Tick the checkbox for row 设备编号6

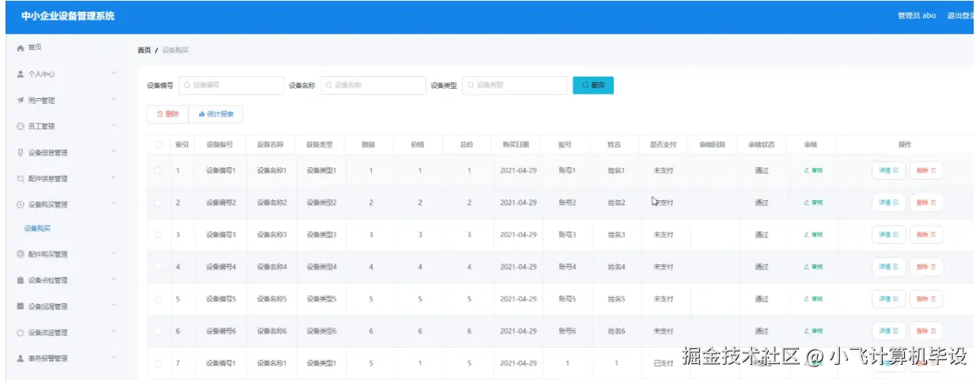pos(159,331)
